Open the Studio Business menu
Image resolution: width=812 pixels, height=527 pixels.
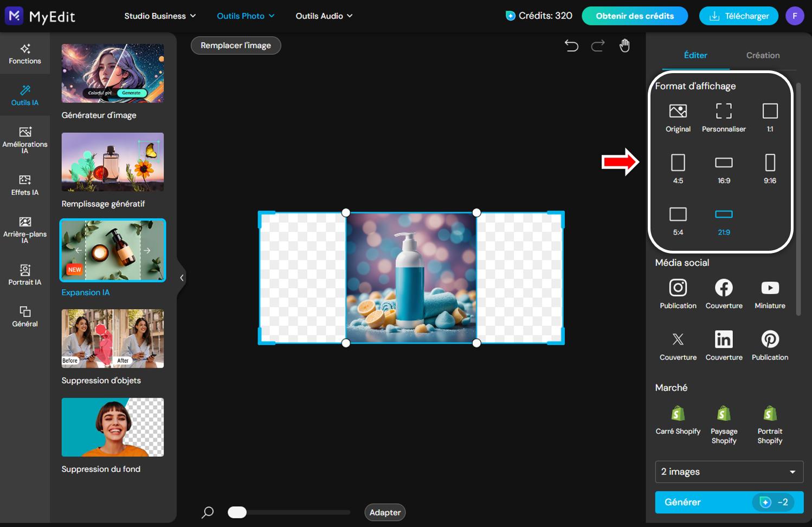[159, 16]
